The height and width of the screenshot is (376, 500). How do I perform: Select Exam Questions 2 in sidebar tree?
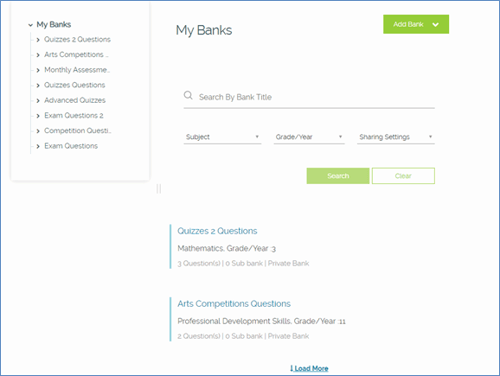[x=74, y=116]
